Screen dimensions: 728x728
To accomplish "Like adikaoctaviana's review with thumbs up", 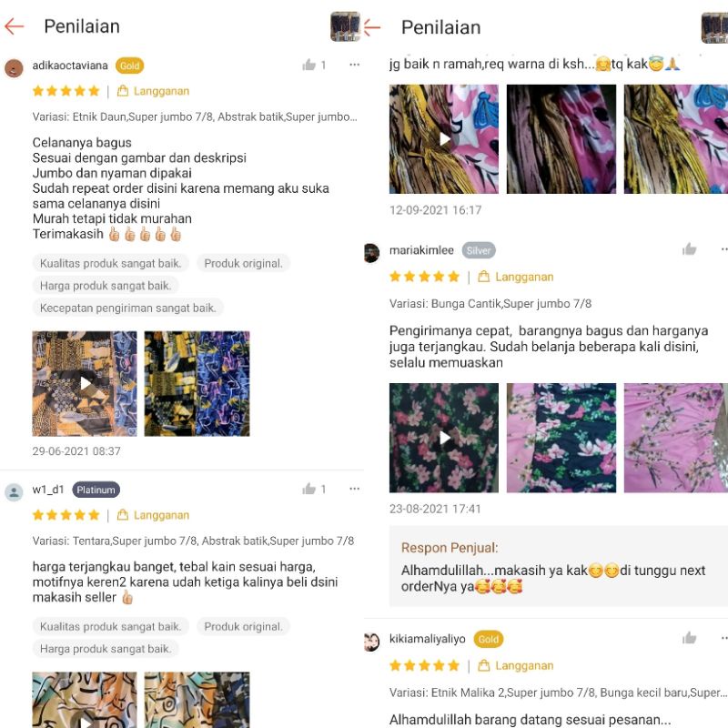I will 309,65.
